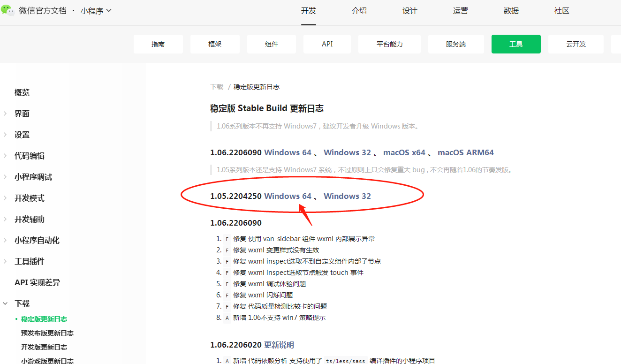Expand the 开发辅助 sidebar chevron

[x=5, y=219]
